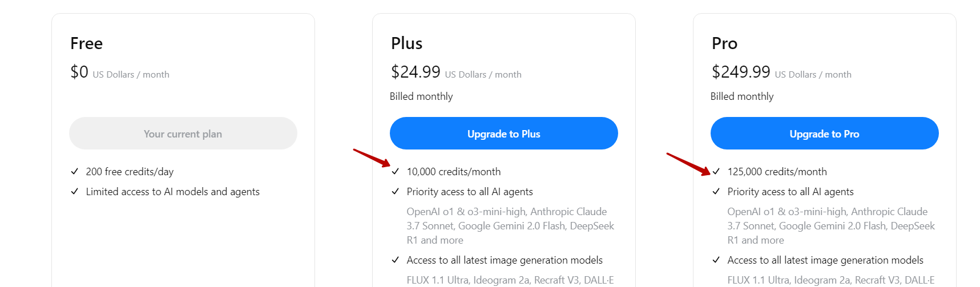Screen dimensions: 980x287
Task: Click Plus plan's image generation models checkmark
Action: pos(395,260)
